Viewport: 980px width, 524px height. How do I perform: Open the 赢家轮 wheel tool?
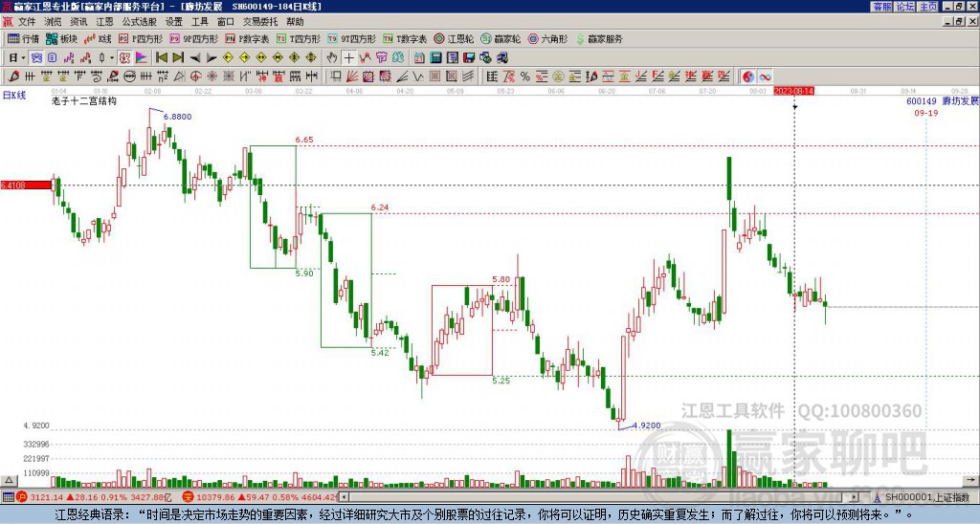(501, 38)
